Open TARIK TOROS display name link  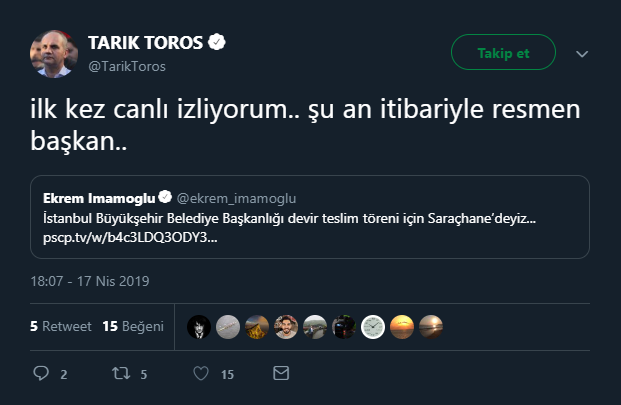pos(146,43)
